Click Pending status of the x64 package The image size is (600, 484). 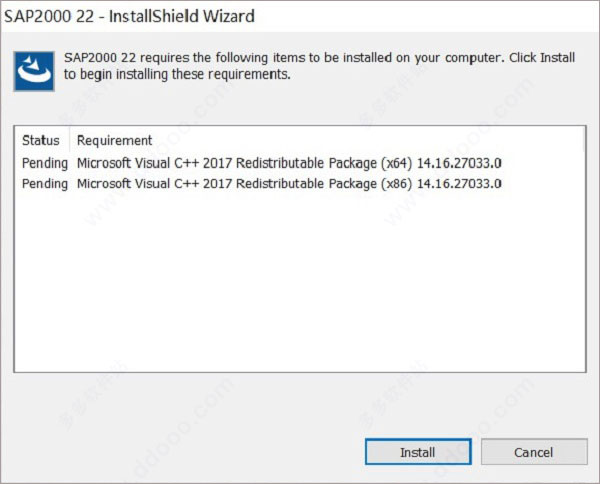[x=45, y=163]
